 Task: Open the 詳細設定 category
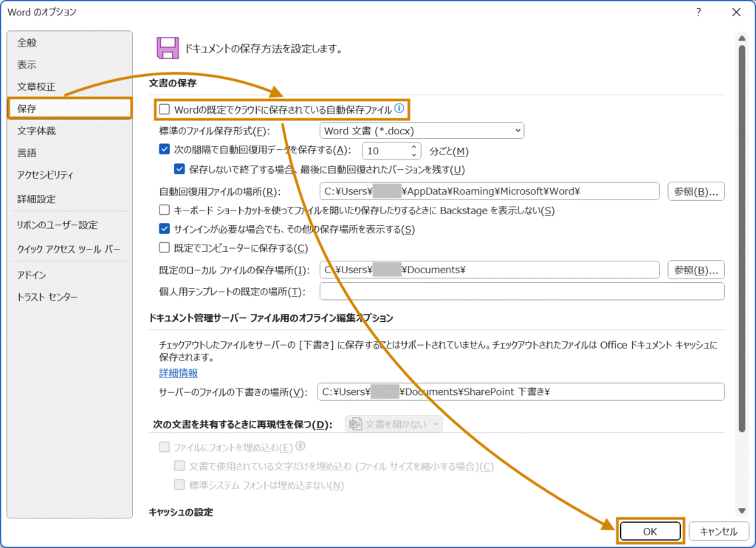(70, 199)
